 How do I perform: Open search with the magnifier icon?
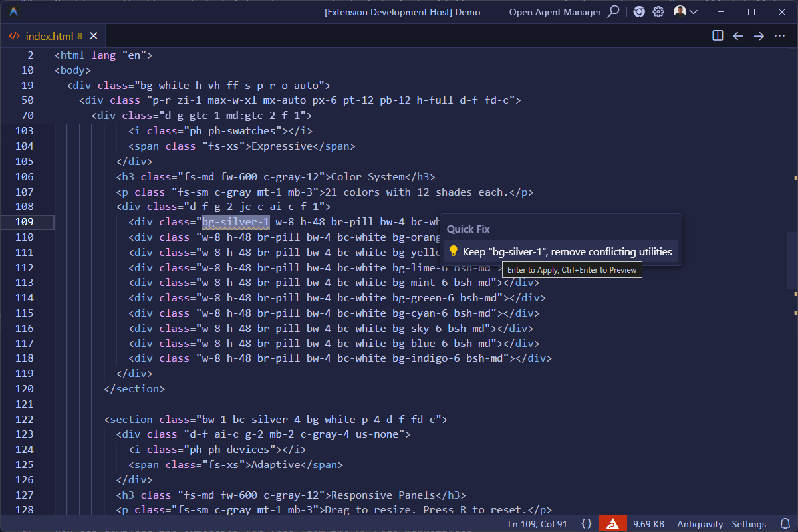pos(614,12)
